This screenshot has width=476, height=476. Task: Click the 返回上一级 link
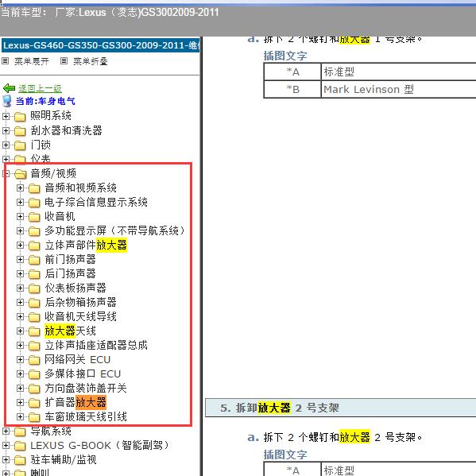[x=40, y=89]
